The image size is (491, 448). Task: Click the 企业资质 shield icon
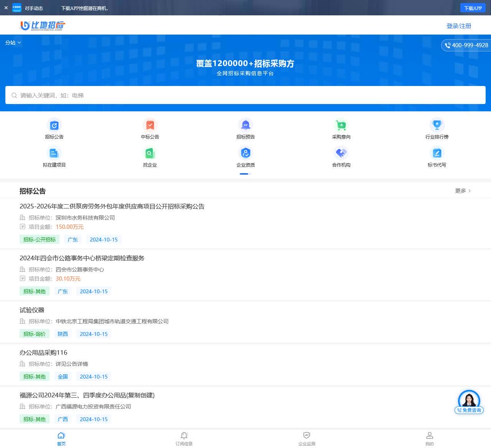click(245, 154)
